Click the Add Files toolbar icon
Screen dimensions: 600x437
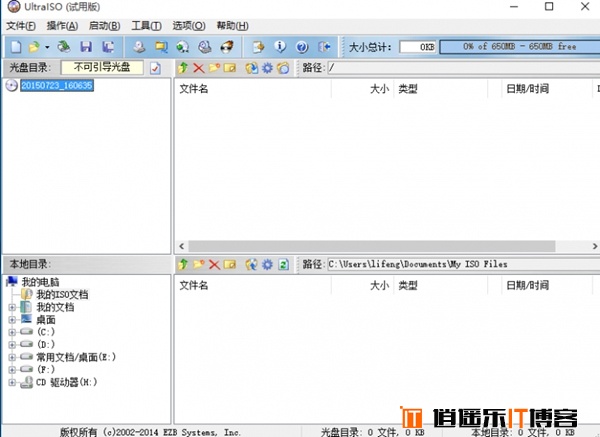(258, 47)
